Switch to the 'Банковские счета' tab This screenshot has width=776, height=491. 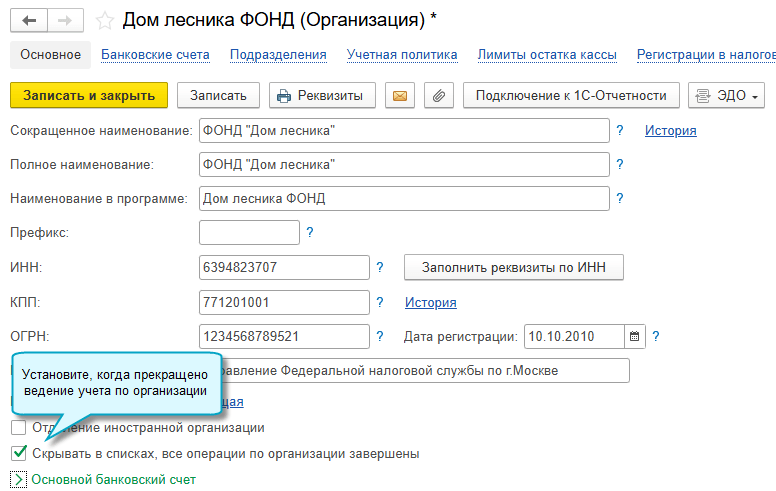[x=155, y=55]
